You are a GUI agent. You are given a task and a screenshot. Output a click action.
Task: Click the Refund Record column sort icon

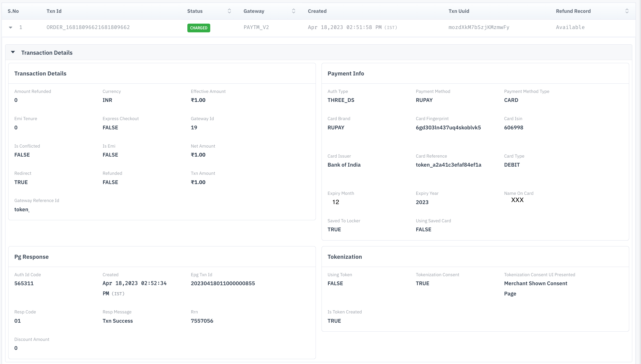(627, 11)
